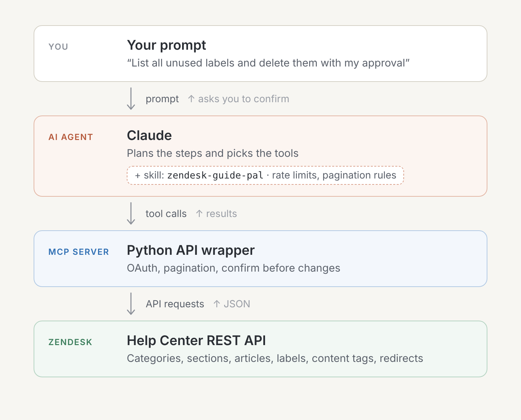Click the "asks you to confirm" text
521x420 pixels.
(244, 99)
